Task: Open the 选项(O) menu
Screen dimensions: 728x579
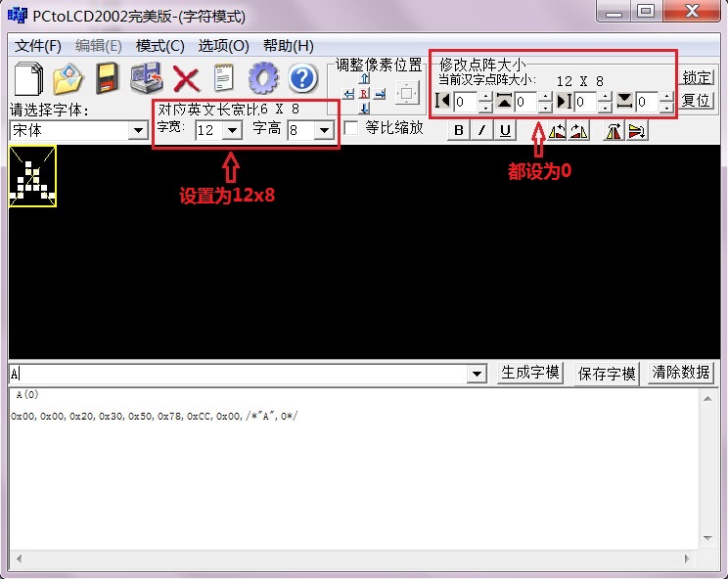Action: [223, 46]
